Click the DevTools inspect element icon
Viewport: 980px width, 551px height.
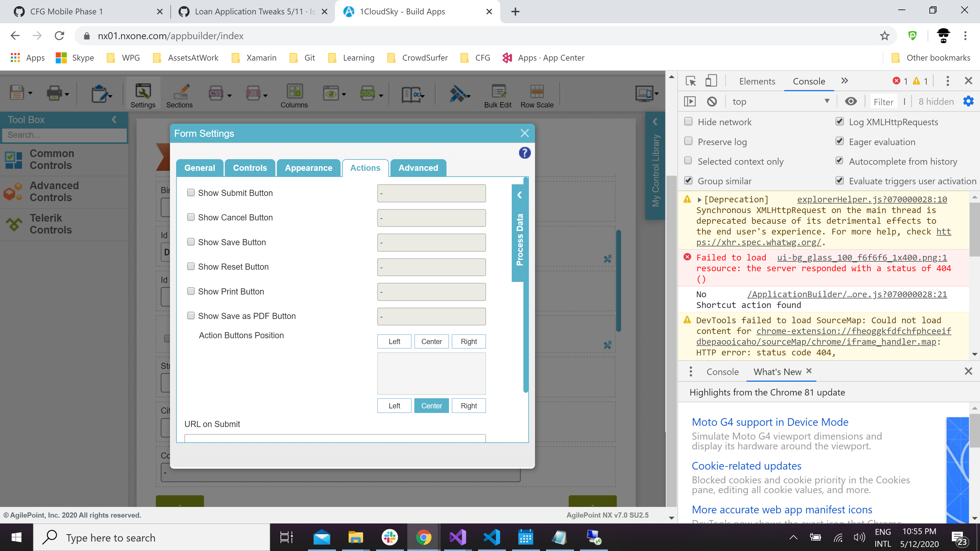(x=691, y=81)
